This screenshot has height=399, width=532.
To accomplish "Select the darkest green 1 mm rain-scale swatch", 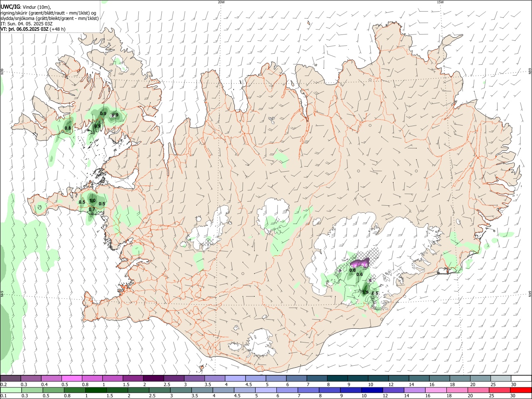I will click(96, 390).
